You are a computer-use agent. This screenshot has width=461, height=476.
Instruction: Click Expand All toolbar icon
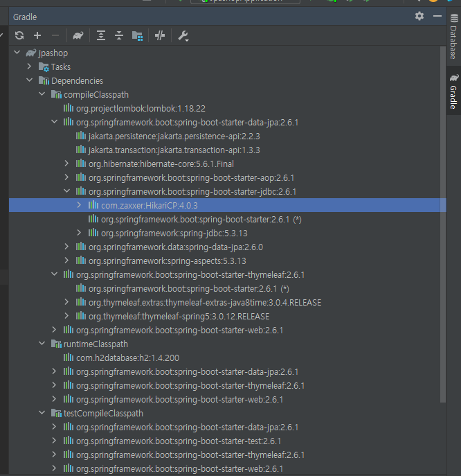coord(101,35)
